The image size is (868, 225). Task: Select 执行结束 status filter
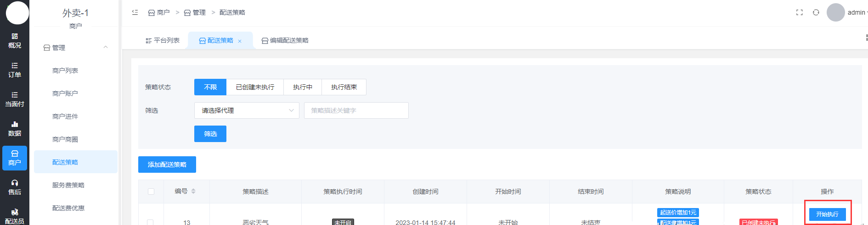click(x=344, y=87)
